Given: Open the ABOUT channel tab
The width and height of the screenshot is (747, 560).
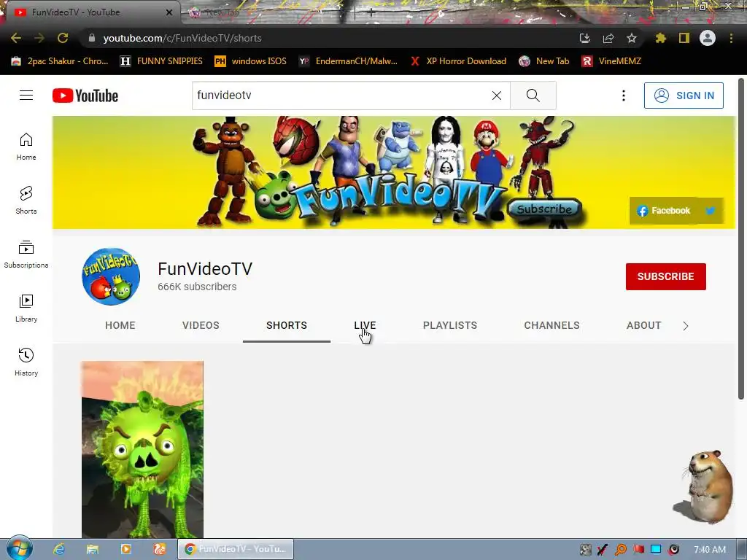Looking at the screenshot, I should pos(643,325).
